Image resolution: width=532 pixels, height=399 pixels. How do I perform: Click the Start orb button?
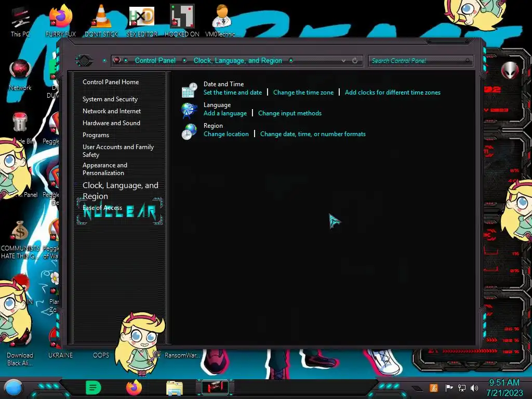coord(13,388)
